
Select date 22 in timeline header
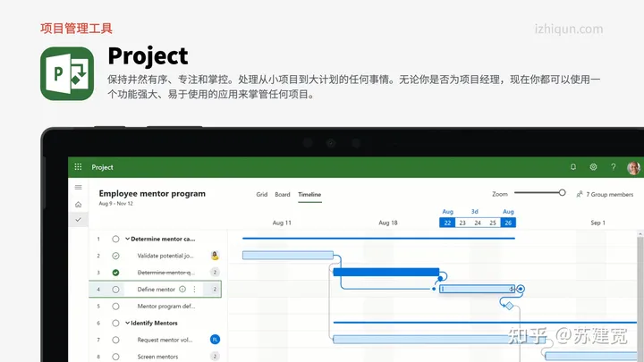[x=447, y=223]
